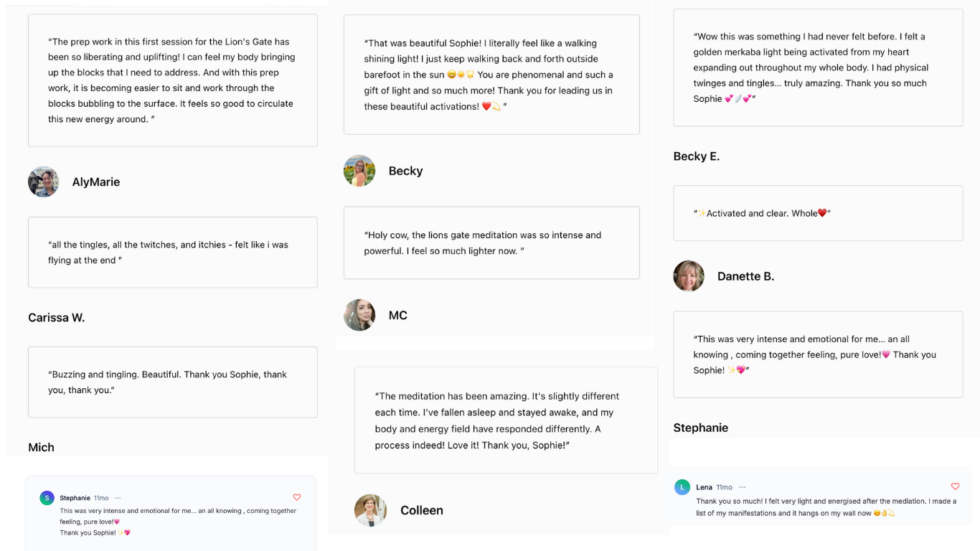Open the more options menu on Lena's comment
The width and height of the screenshot is (980, 551).
point(743,487)
